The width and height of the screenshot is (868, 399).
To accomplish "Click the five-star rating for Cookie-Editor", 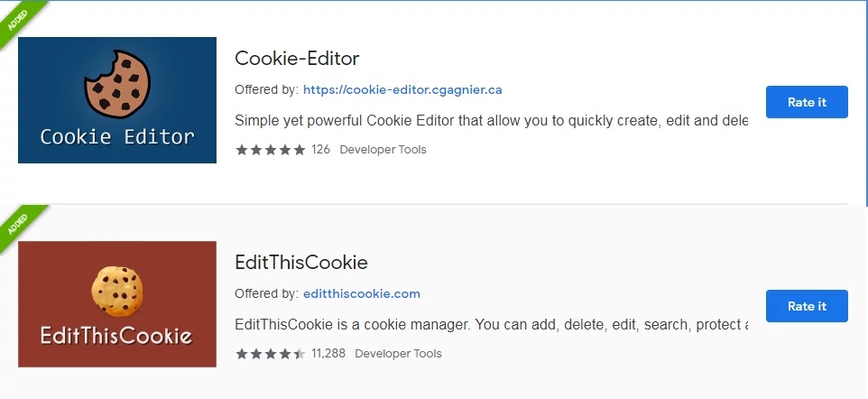I will pos(270,150).
